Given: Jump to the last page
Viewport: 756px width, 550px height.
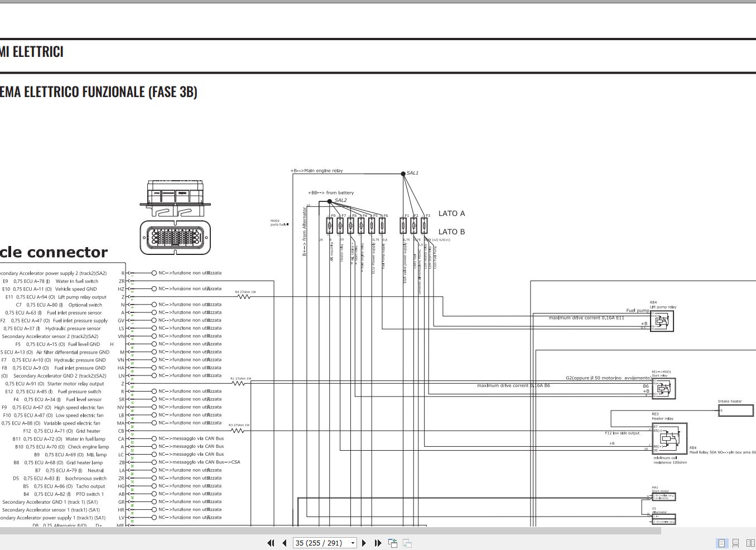Looking at the screenshot, I should pyautogui.click(x=378, y=543).
